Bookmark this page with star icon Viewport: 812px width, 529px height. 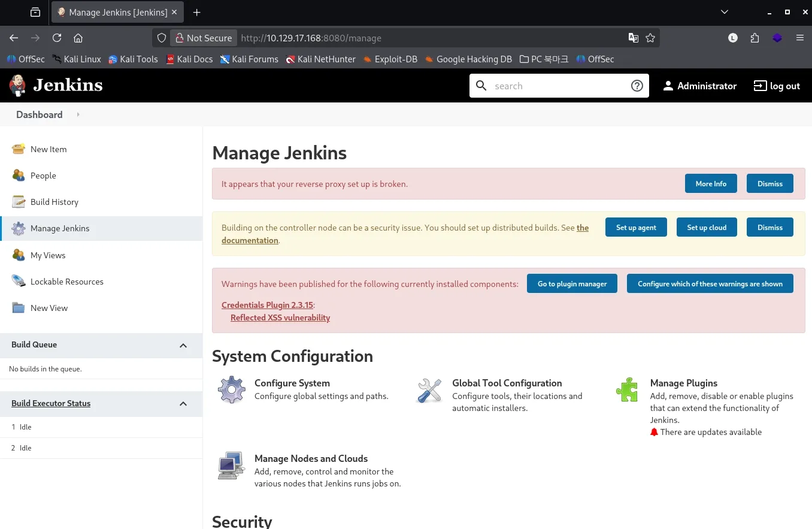coord(651,38)
